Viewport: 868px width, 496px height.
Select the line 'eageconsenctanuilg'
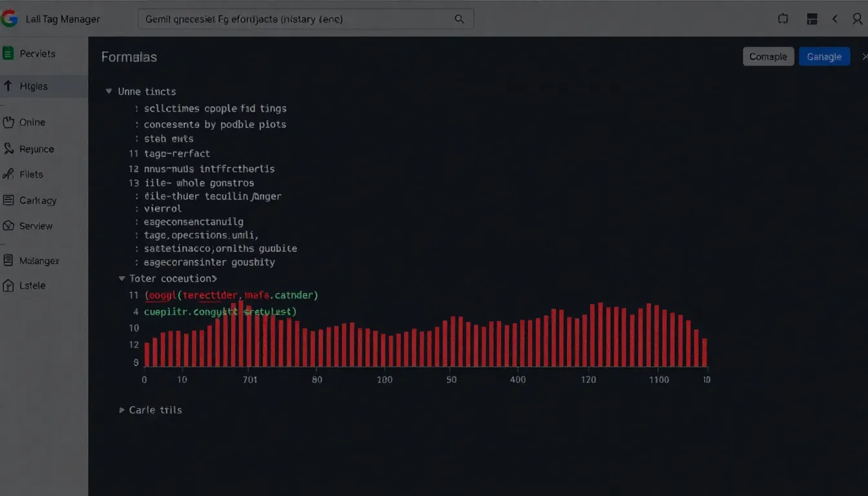pos(194,222)
